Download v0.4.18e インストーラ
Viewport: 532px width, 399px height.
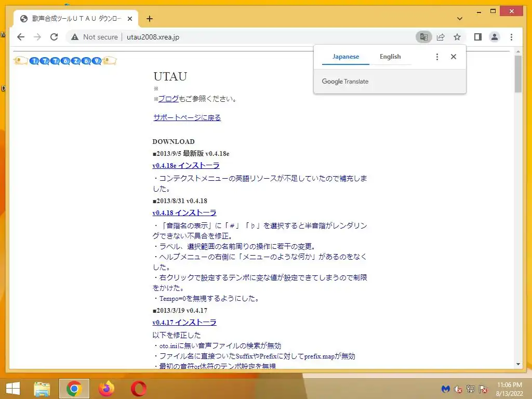(186, 166)
